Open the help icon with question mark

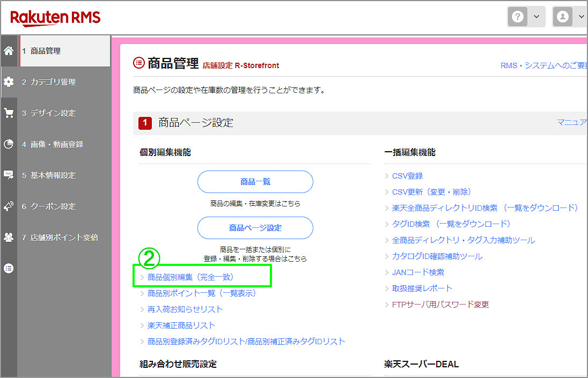(x=517, y=17)
